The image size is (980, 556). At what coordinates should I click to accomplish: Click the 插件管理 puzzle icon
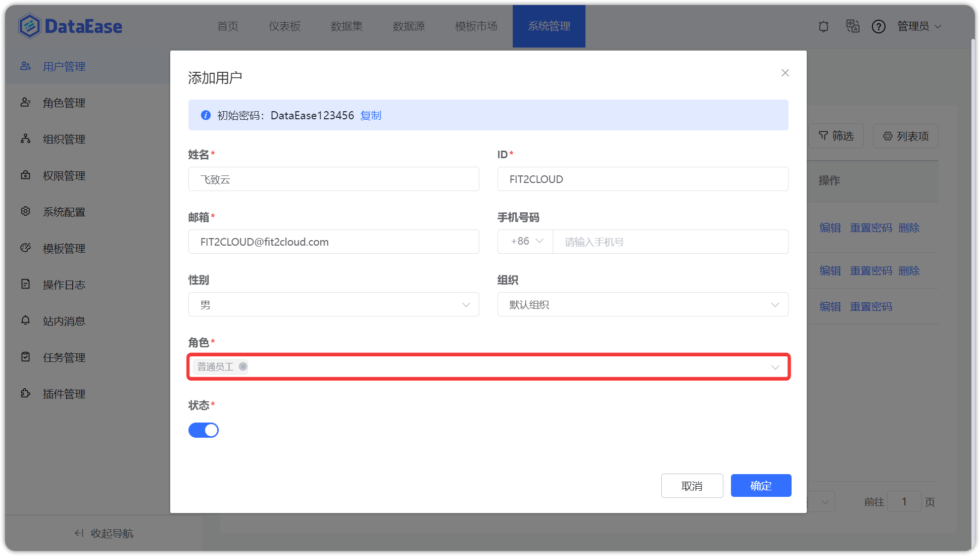(25, 394)
